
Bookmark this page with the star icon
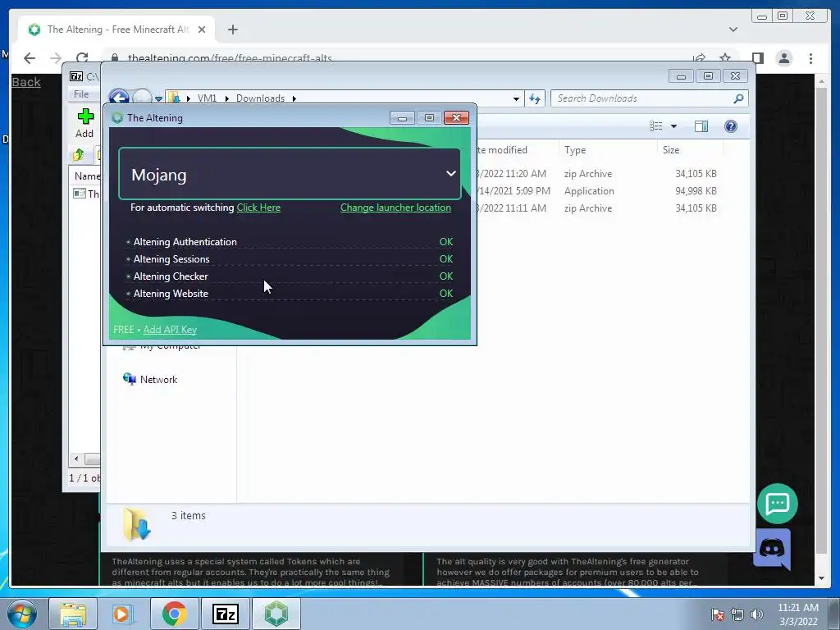pyautogui.click(x=725, y=58)
